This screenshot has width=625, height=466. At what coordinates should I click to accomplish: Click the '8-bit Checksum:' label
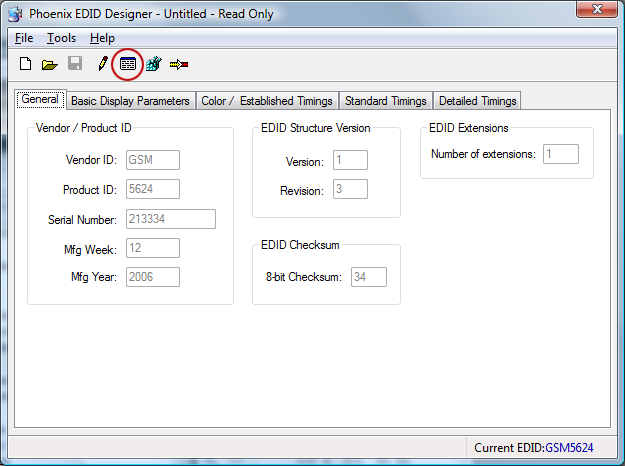coord(304,277)
